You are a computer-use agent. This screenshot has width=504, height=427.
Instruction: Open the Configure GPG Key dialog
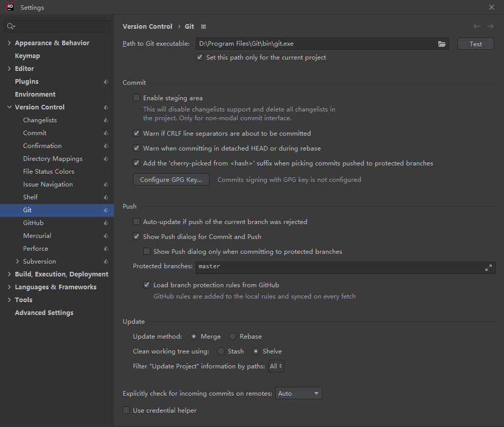tap(170, 179)
